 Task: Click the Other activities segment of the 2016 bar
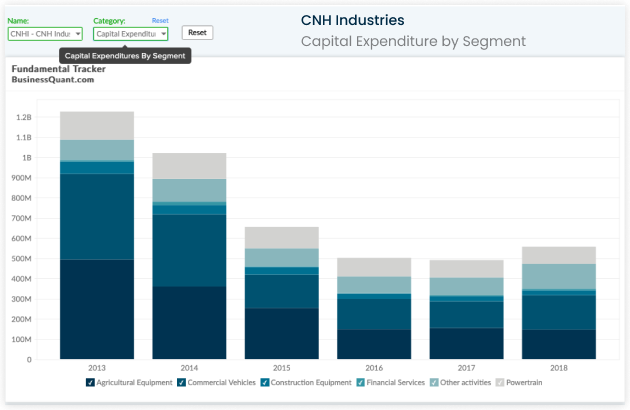pos(374,285)
